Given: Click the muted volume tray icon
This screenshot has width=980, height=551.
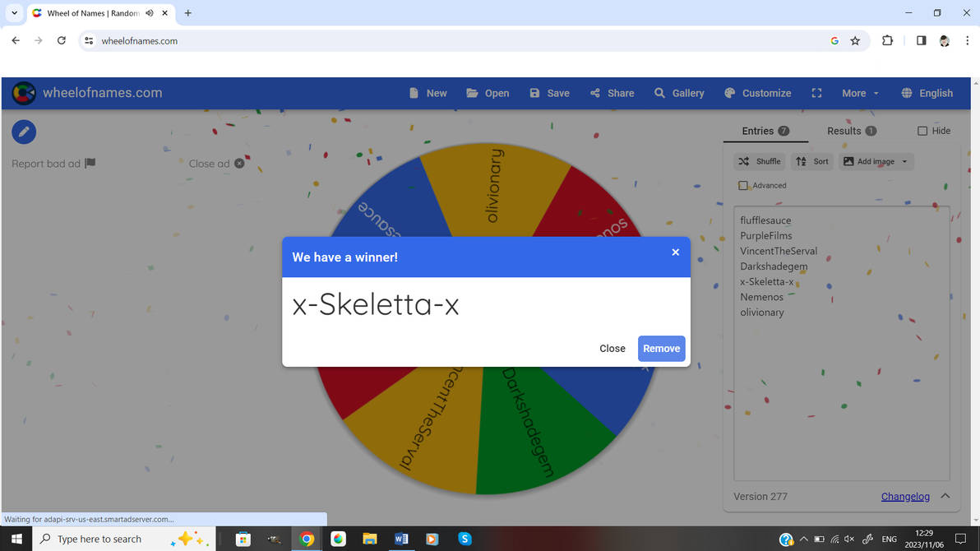Looking at the screenshot, I should coord(849,539).
